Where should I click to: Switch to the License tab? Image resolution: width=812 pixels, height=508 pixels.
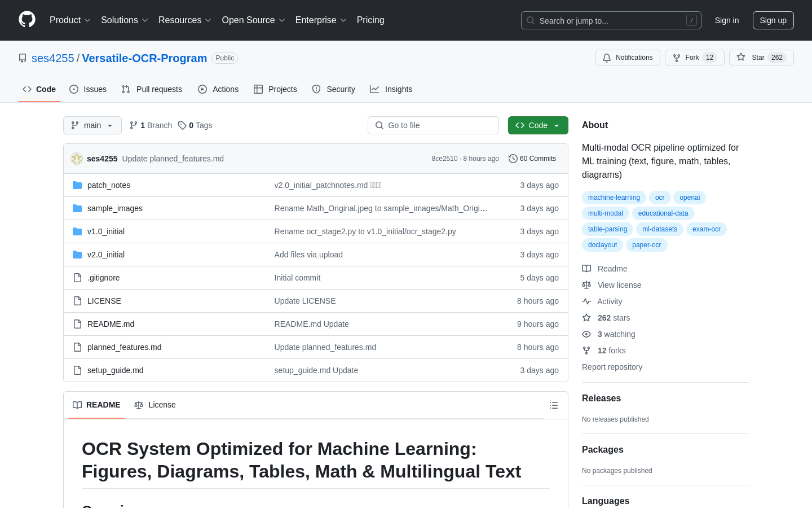(x=155, y=405)
